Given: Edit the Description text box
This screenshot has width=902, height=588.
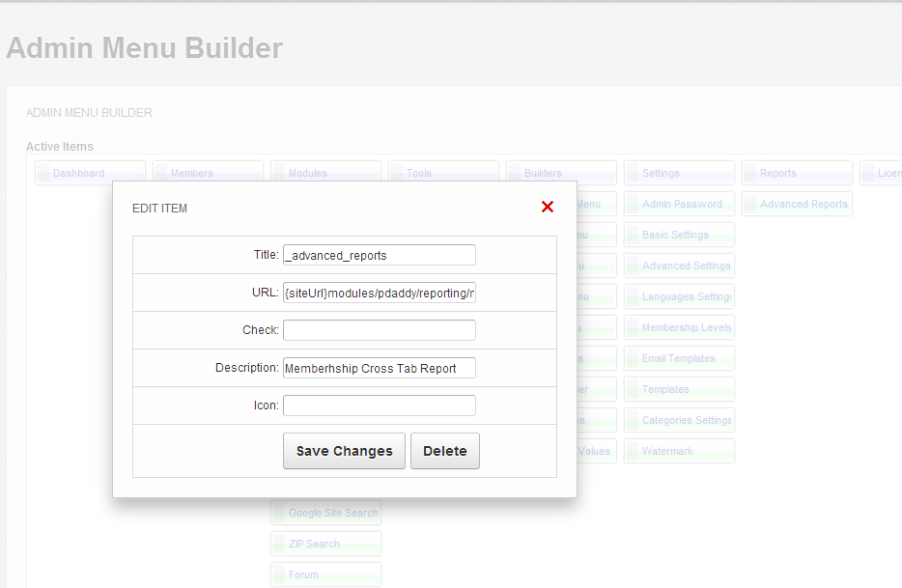Looking at the screenshot, I should 379,368.
